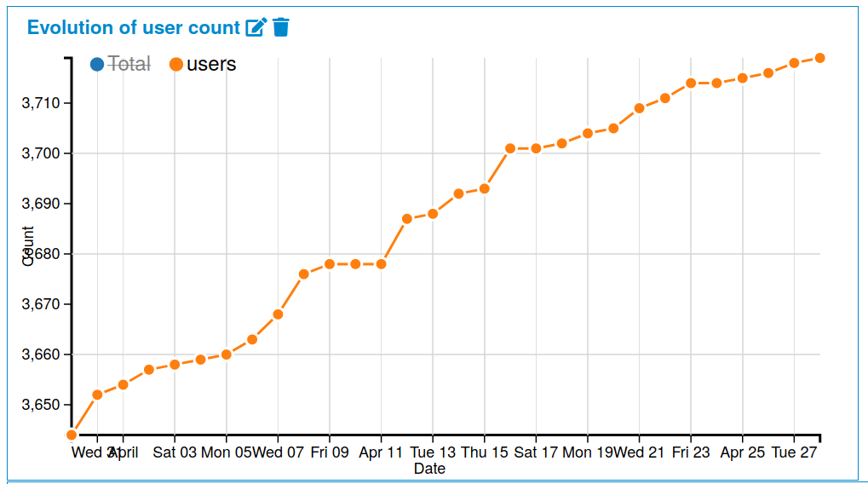Select the data point above Fri 09
The image size is (868, 484).
(x=330, y=264)
